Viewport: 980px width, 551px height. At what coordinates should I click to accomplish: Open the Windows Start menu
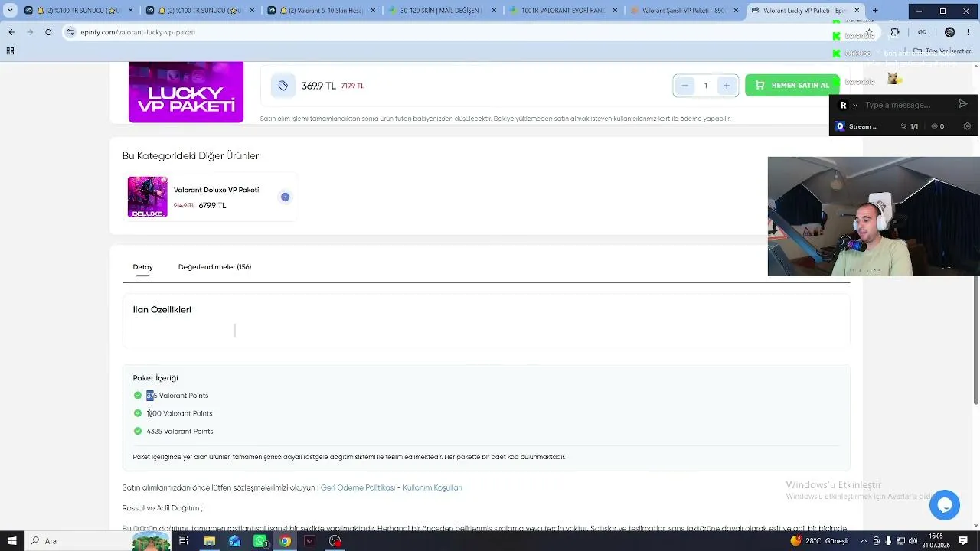pos(12,541)
